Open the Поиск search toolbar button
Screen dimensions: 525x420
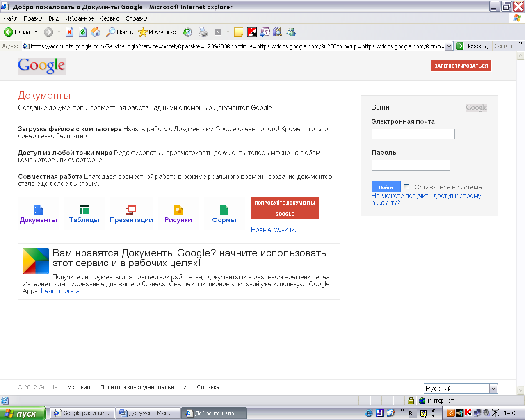click(120, 32)
